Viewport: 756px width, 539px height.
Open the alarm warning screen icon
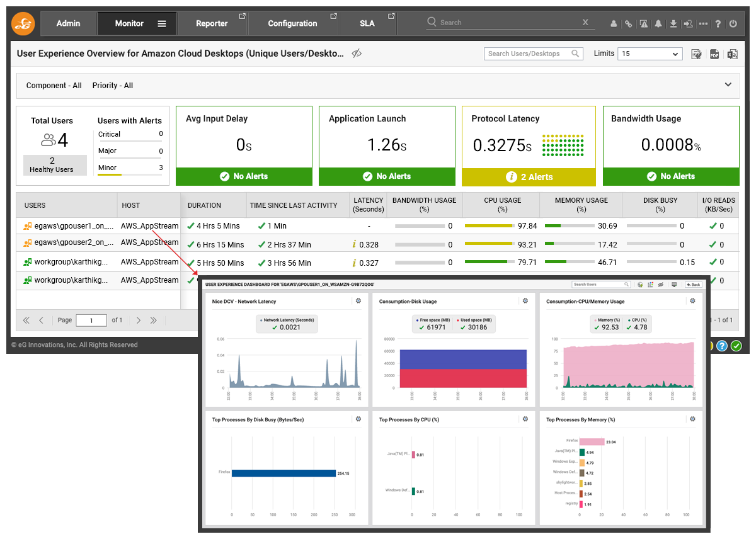pyautogui.click(x=644, y=24)
